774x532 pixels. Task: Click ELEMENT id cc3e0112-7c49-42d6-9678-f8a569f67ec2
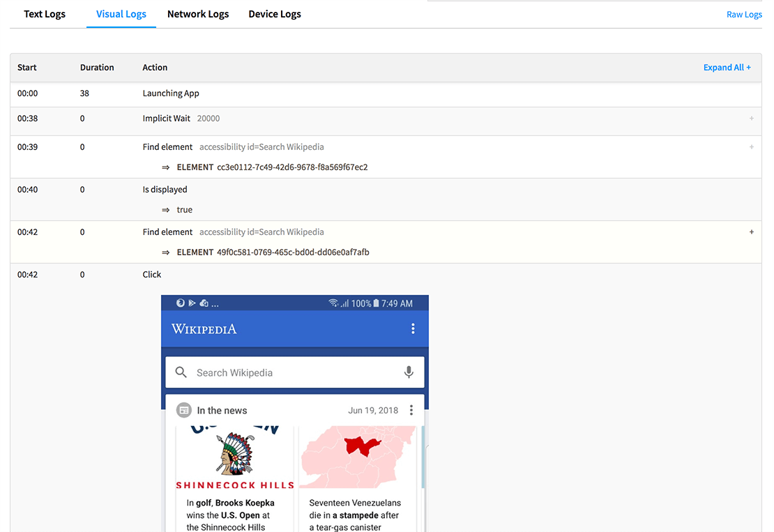(x=292, y=167)
